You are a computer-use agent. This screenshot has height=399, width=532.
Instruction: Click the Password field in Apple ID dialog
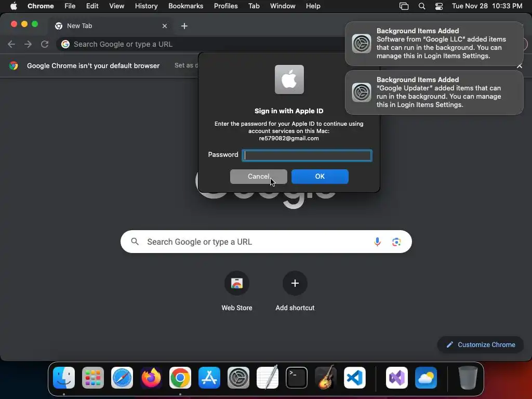tap(307, 155)
